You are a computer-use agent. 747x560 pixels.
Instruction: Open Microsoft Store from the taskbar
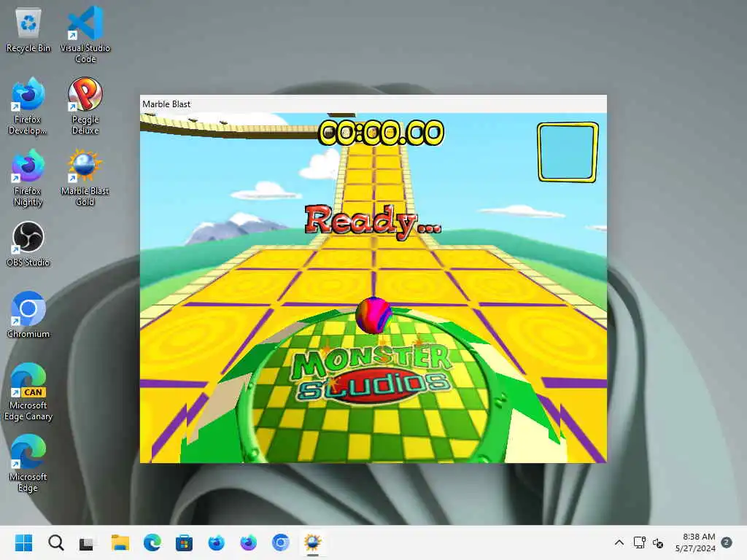[x=184, y=542]
